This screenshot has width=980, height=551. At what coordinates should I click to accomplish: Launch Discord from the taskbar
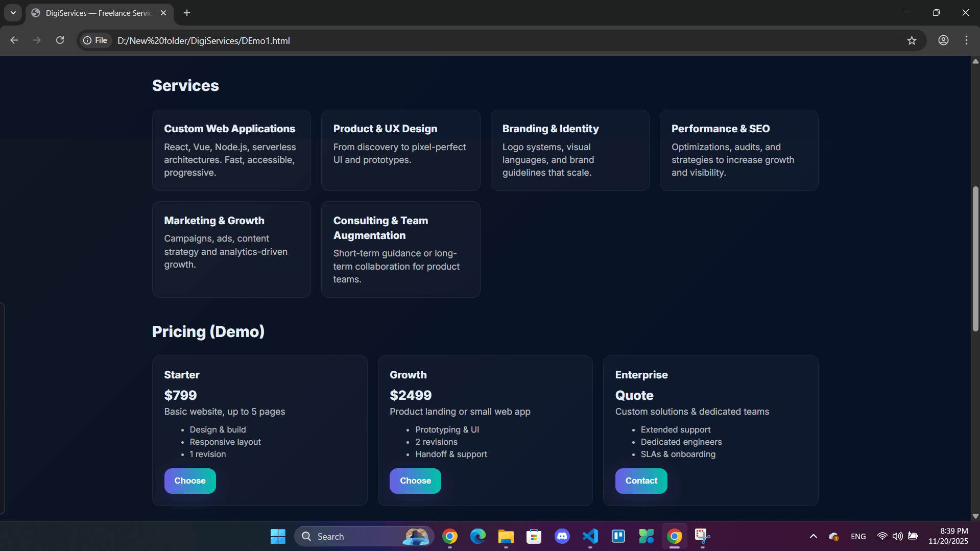coord(562,536)
